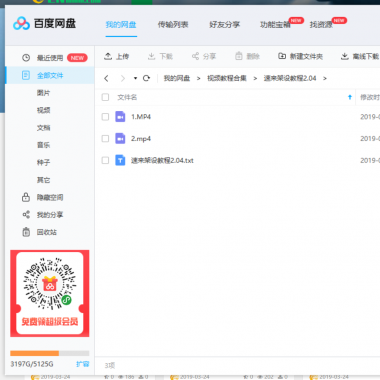Filter files by 视频
The width and height of the screenshot is (380, 380).
click(x=43, y=110)
